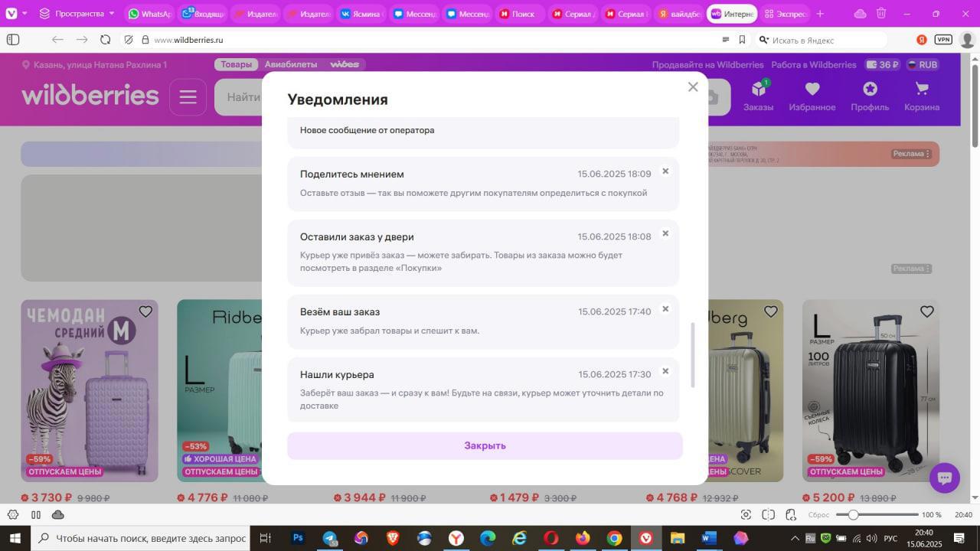Viewport: 980px width, 551px height.
Task: Dismiss the 'Оставили заказ у двери' notification
Action: (x=665, y=234)
